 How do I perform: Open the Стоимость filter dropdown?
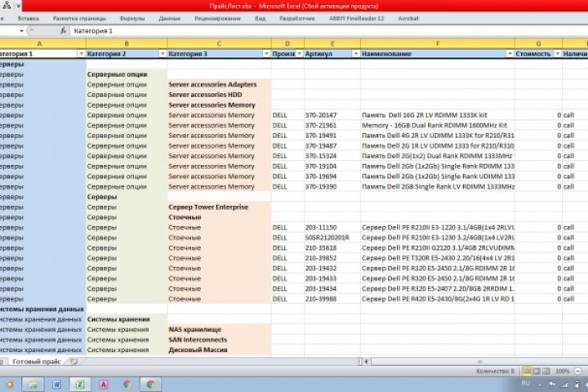(557, 54)
